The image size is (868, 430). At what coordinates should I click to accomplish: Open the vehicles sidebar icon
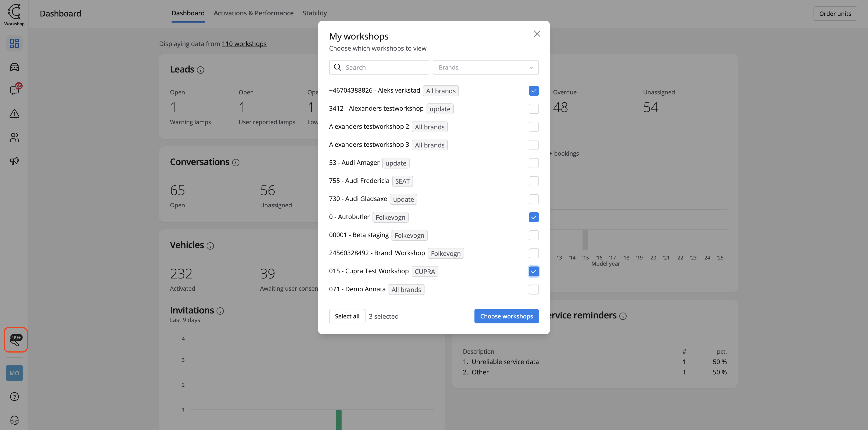pos(14,67)
